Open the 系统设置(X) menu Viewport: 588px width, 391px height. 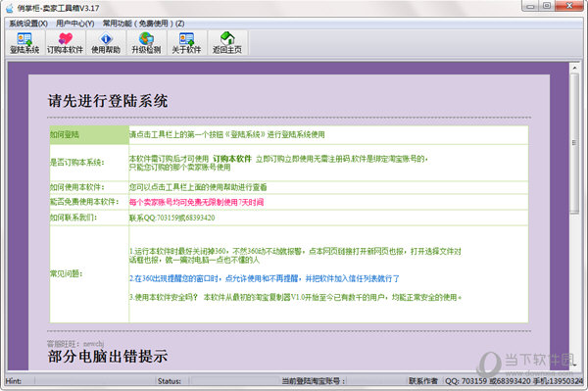(28, 24)
